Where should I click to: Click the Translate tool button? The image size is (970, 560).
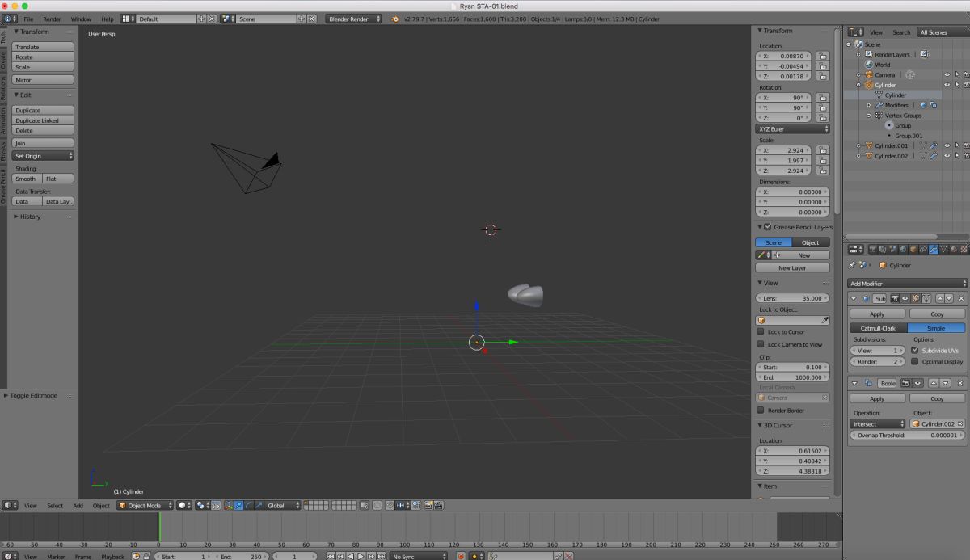[44, 47]
